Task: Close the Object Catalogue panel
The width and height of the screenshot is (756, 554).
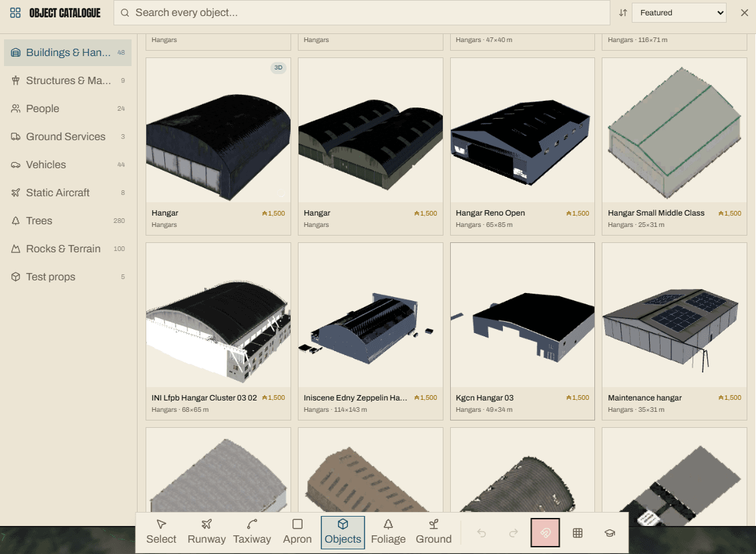Action: (x=745, y=13)
